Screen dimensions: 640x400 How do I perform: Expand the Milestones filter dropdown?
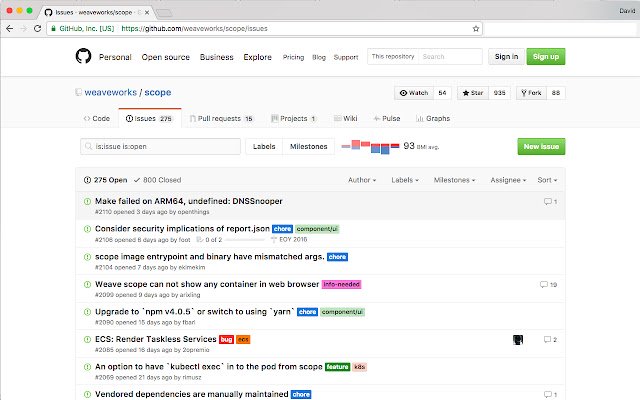tap(454, 180)
